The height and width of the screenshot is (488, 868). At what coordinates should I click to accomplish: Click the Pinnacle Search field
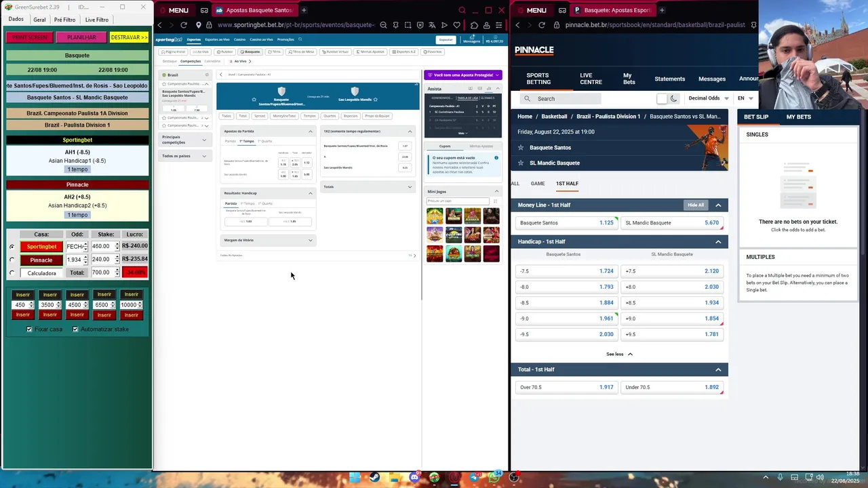coord(561,98)
